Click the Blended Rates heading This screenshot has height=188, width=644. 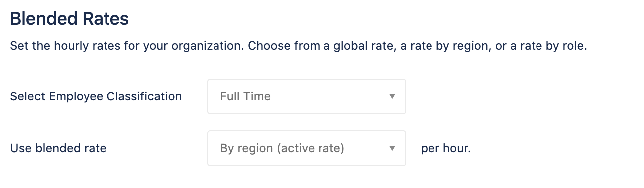pos(70,19)
